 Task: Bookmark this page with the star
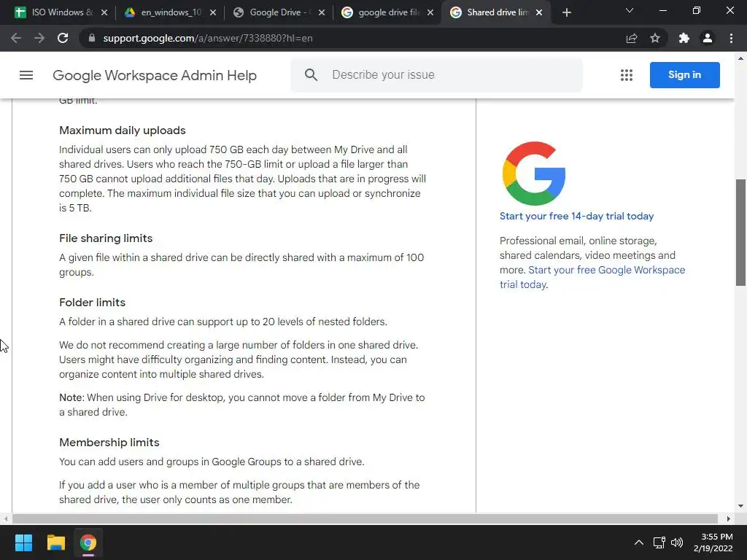click(655, 38)
